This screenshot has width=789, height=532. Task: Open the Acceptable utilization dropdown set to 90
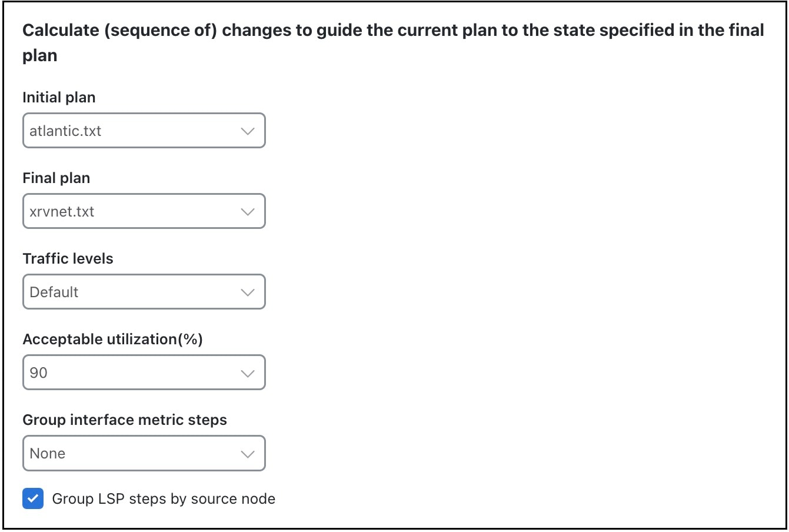[x=144, y=373]
